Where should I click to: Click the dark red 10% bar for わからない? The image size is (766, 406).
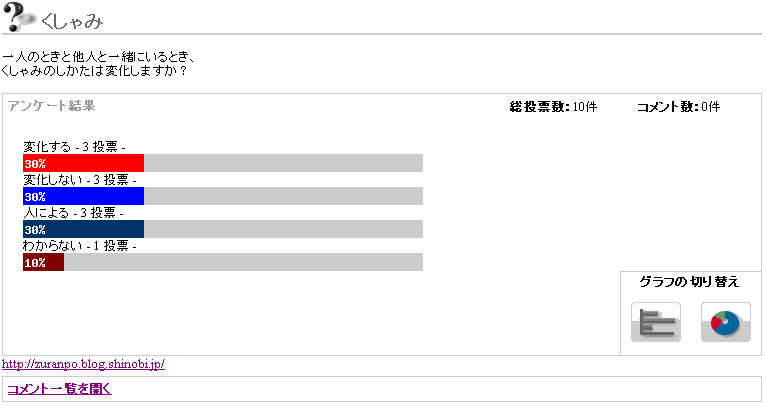click(43, 262)
